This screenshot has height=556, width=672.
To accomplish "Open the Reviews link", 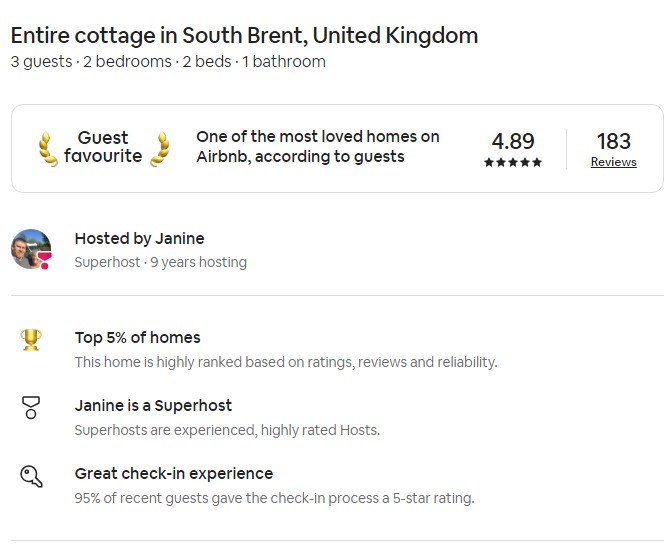I will tap(613, 162).
